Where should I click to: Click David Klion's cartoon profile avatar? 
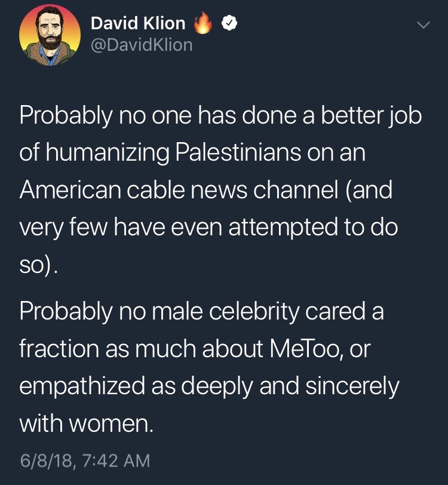tap(50, 35)
